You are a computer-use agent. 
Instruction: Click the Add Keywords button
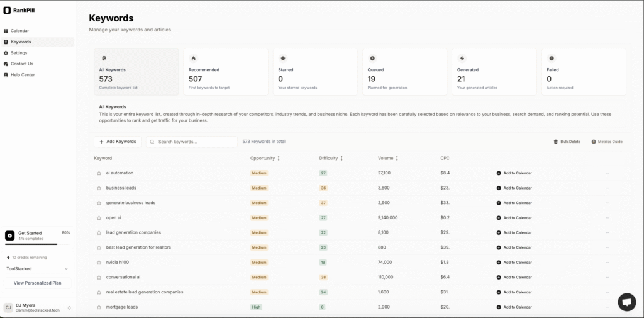click(x=118, y=142)
